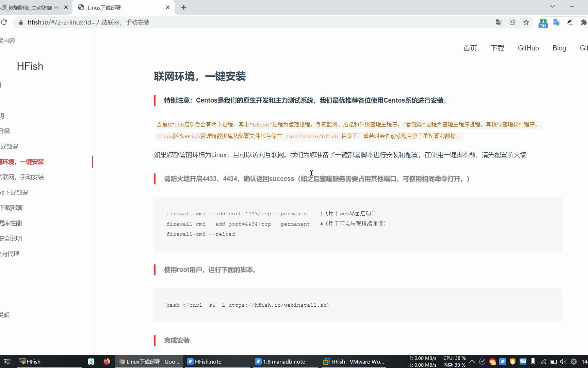Open the GitHub navigation link

[x=528, y=48]
